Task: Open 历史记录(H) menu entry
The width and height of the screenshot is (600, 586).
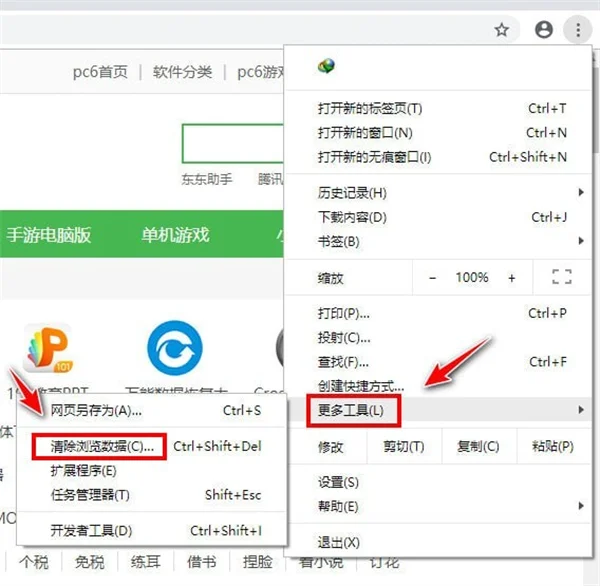Action: coord(439,193)
